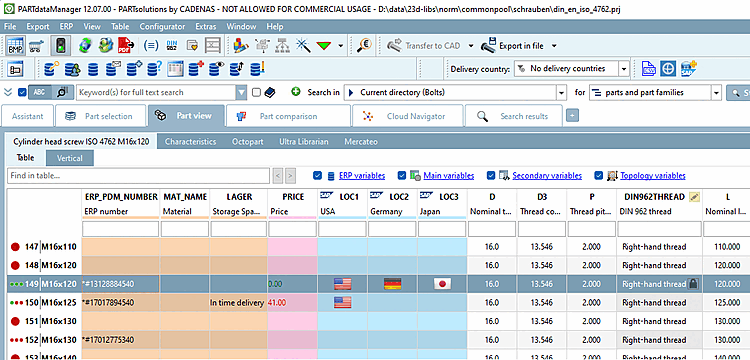Open the Transfer to CAD dropdown arrow
The height and width of the screenshot is (360, 750).
point(471,46)
